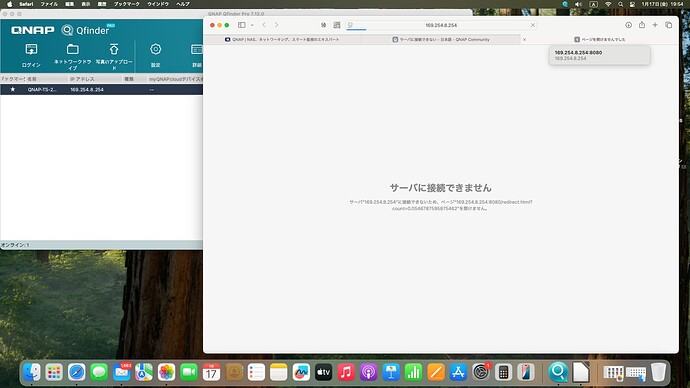Viewport: 690px width, 388px height.
Task: Open Qfinder Pro magnifier icon in Dock
Action: point(558,372)
